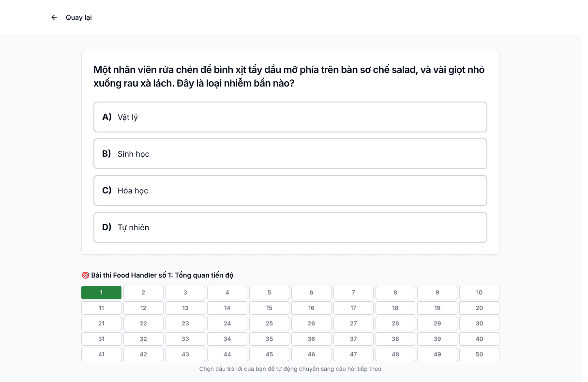Navigate to question 19

[437, 308]
